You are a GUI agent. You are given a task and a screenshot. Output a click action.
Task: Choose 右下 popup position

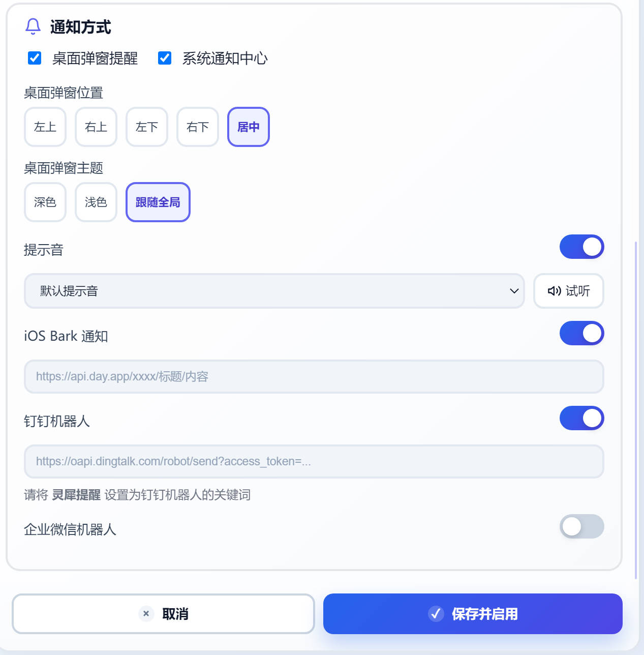click(198, 127)
